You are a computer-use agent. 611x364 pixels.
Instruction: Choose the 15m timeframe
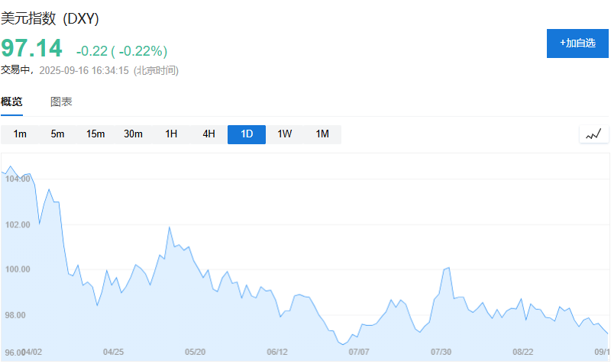pyautogui.click(x=95, y=134)
